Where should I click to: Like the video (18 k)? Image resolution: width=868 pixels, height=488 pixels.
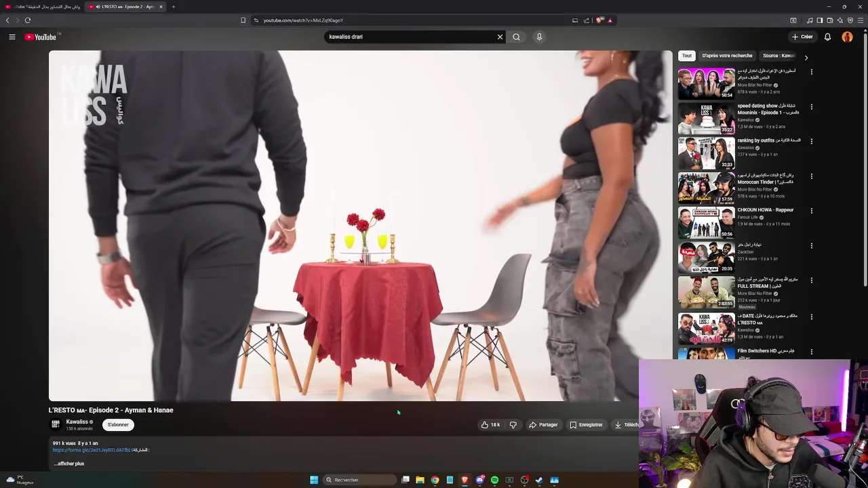point(490,425)
